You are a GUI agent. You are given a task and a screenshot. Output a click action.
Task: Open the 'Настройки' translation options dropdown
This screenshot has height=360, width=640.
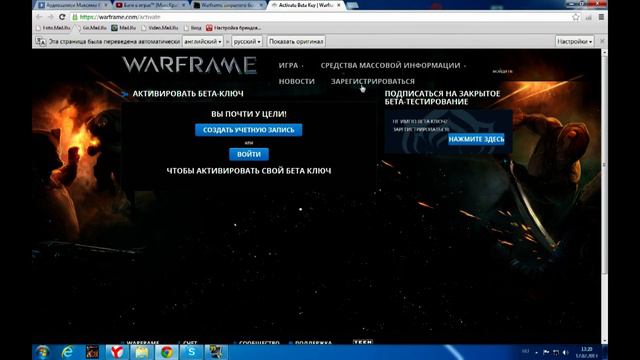[x=574, y=41]
